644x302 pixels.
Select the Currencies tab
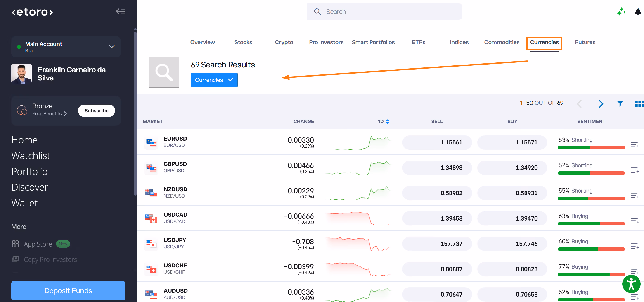[544, 42]
